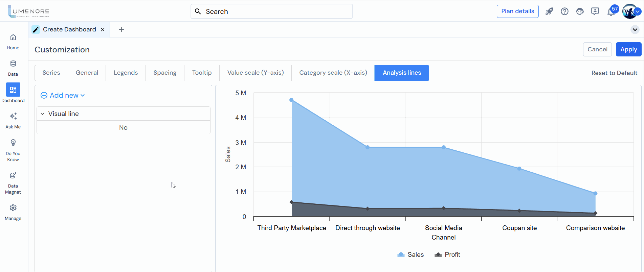Open Ask Me assistant in sidebar

13,121
